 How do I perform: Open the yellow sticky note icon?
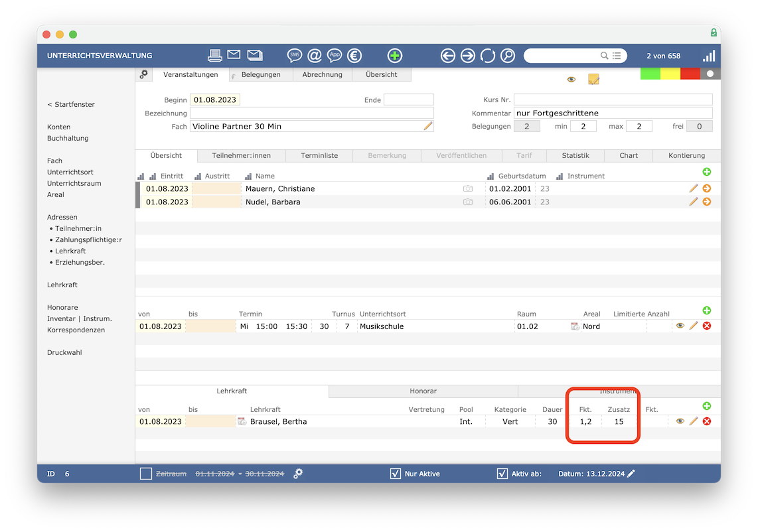point(593,79)
